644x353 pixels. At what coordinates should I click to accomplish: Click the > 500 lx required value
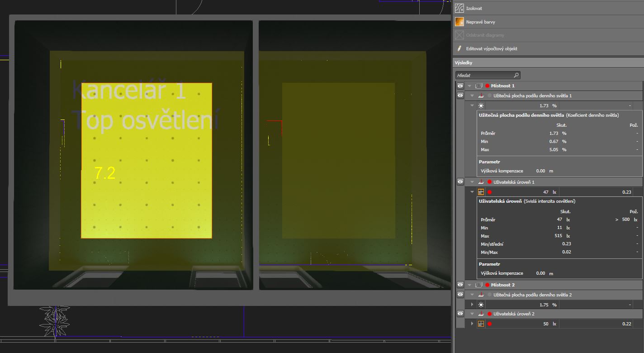click(626, 219)
